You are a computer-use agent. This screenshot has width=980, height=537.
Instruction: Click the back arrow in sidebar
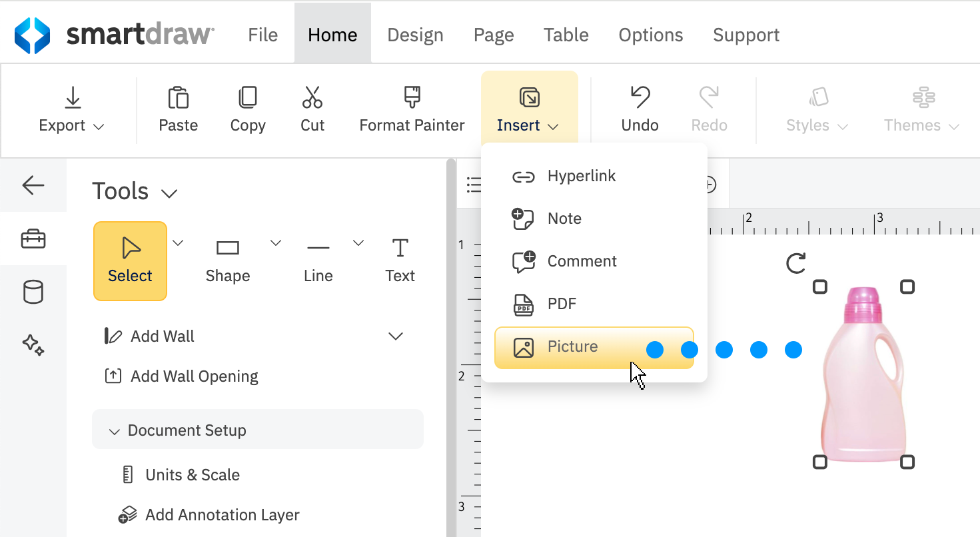point(33,185)
